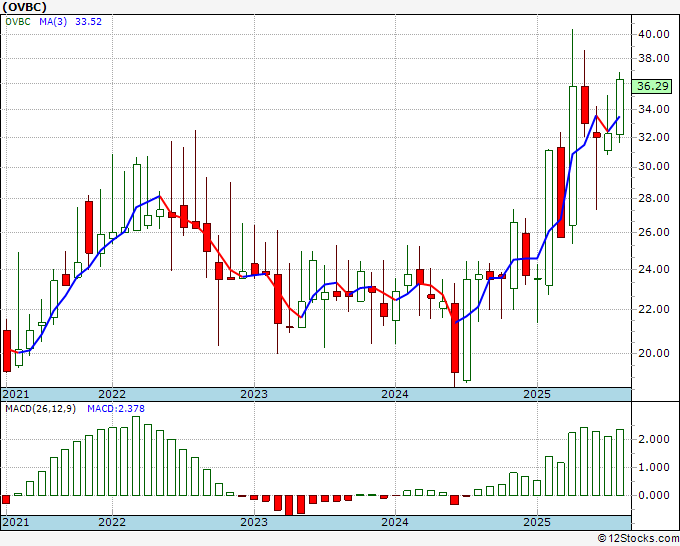Click the 0.000 MACD axis label
This screenshot has width=680, height=546.
click(x=653, y=495)
